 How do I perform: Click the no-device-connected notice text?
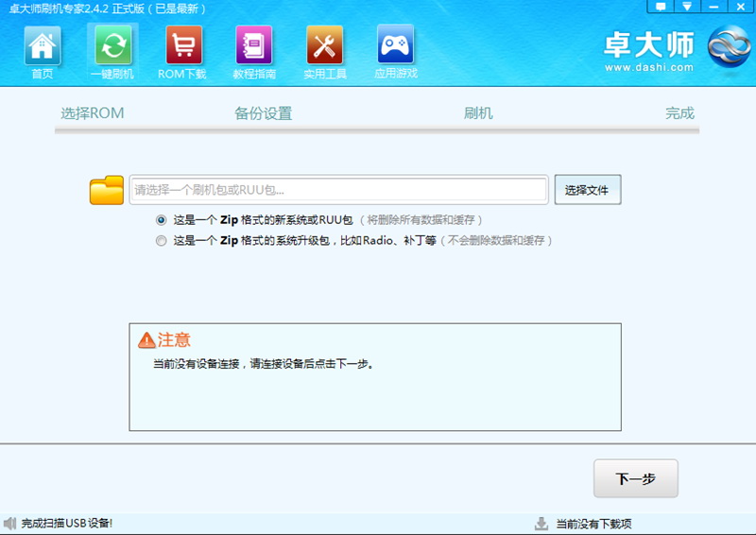(x=264, y=364)
